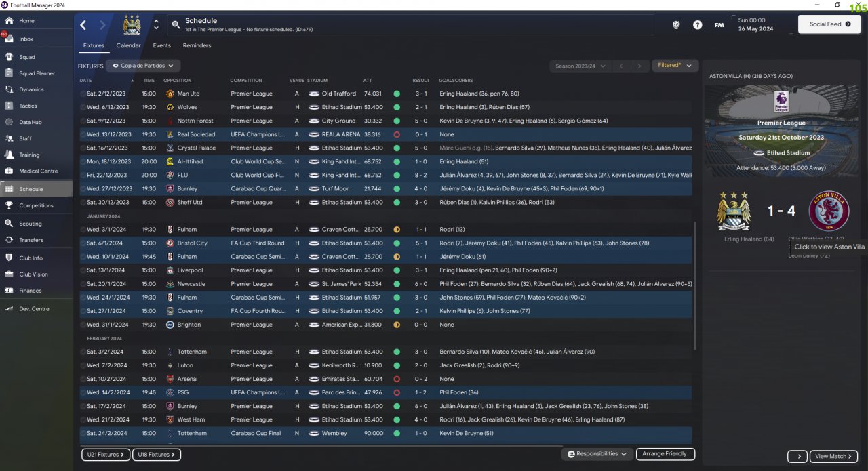Click the club switcher up/down arrows
Viewport: 868px width, 471px height.
coord(156,25)
